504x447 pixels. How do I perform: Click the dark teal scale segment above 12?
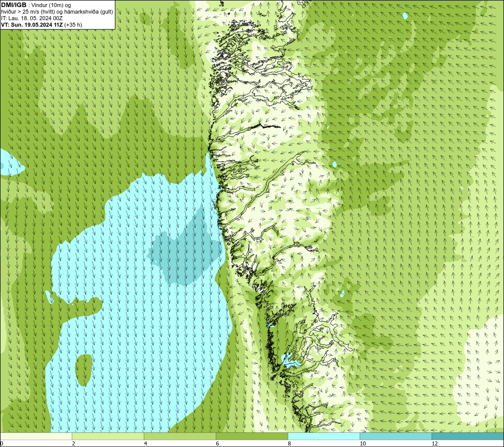tap(468, 436)
